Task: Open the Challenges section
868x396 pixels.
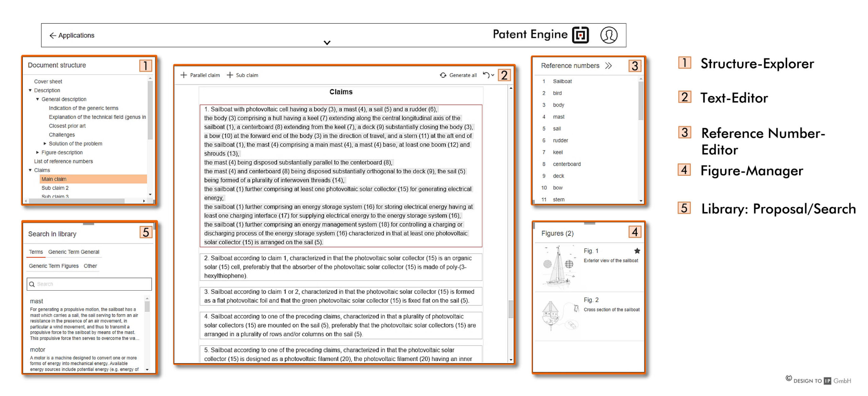Action: [x=62, y=135]
